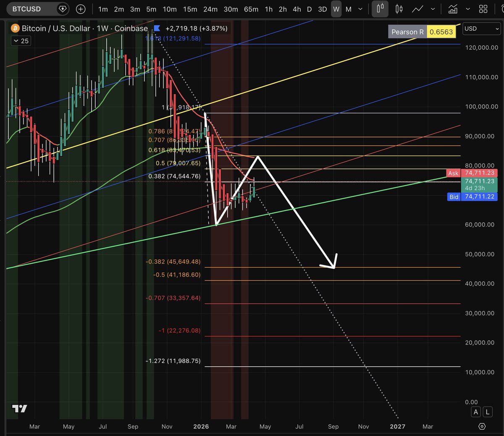Click the TradingView logo on the chart

coord(20,409)
